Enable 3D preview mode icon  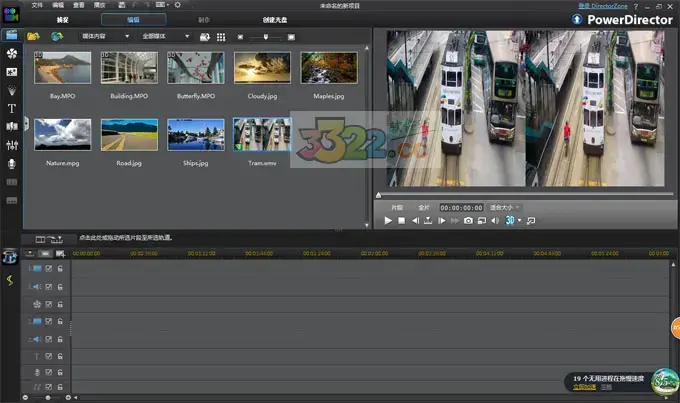point(511,220)
